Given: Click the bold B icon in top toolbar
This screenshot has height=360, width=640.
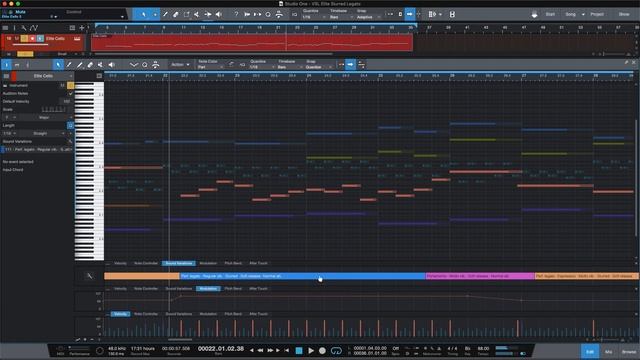Looking at the screenshot, I should pyautogui.click(x=452, y=14).
